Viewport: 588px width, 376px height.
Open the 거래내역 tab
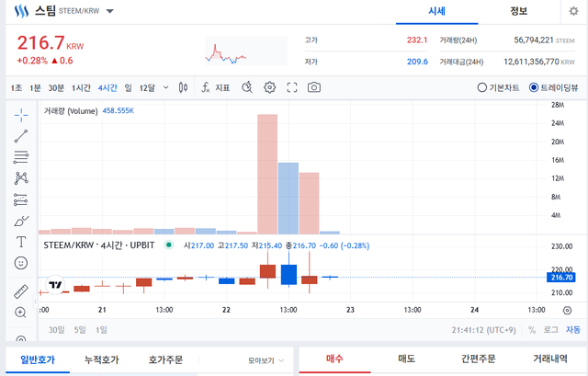pos(550,359)
